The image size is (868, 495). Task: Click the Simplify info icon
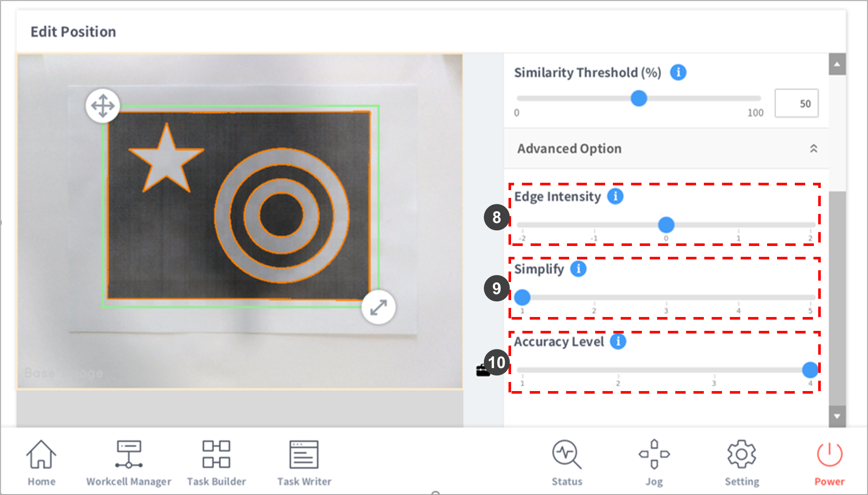tap(578, 269)
